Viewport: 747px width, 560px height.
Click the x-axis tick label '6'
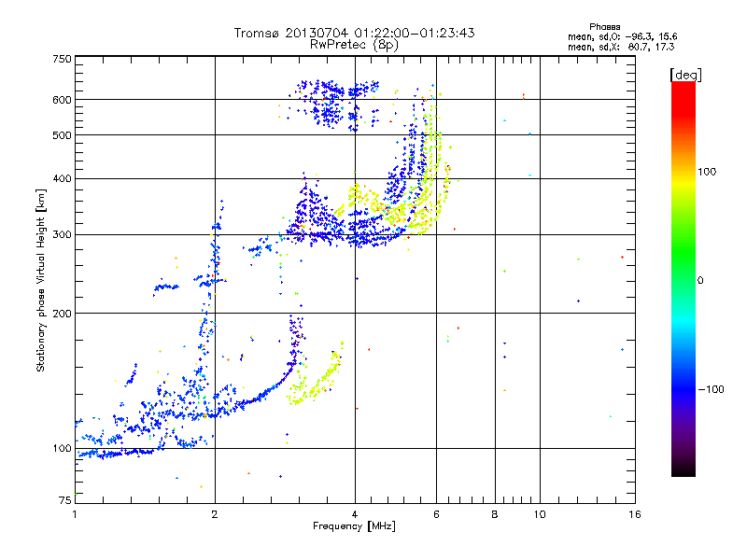(x=436, y=514)
